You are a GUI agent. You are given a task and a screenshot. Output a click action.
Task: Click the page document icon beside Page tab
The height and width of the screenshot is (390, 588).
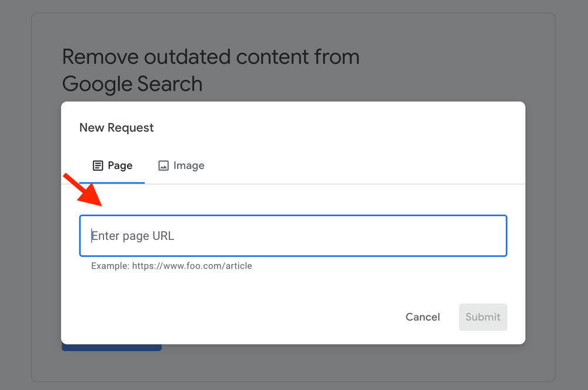click(x=97, y=165)
